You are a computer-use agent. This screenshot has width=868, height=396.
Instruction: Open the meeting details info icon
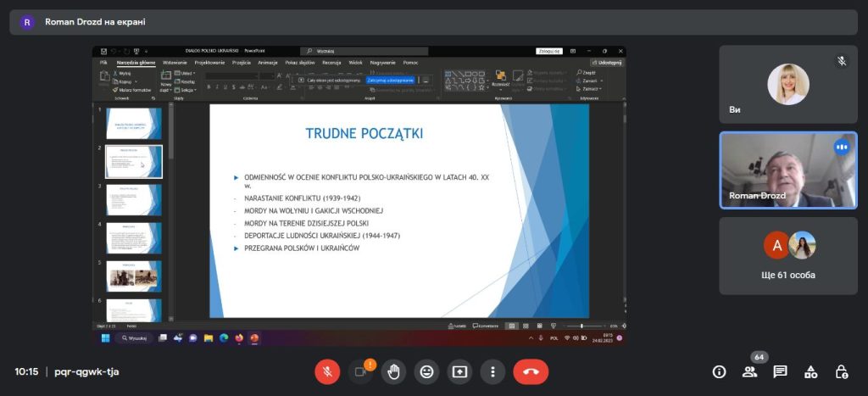tap(719, 371)
